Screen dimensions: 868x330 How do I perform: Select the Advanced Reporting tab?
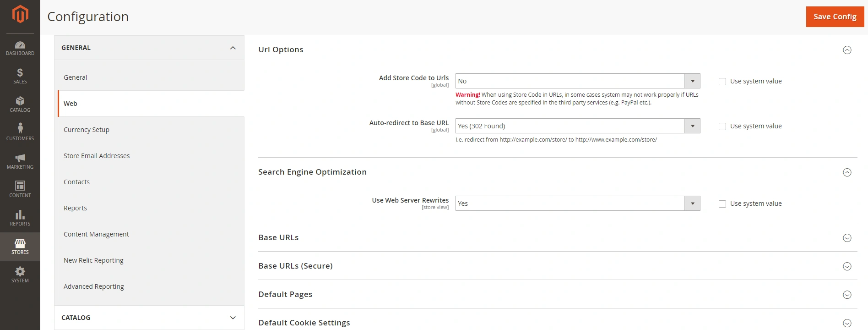(151, 286)
